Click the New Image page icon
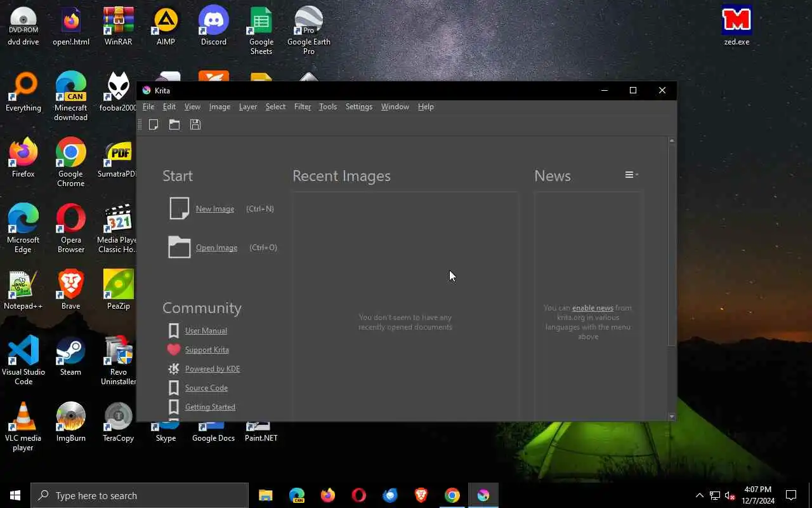Viewport: 812px width, 508px height. tap(179, 208)
